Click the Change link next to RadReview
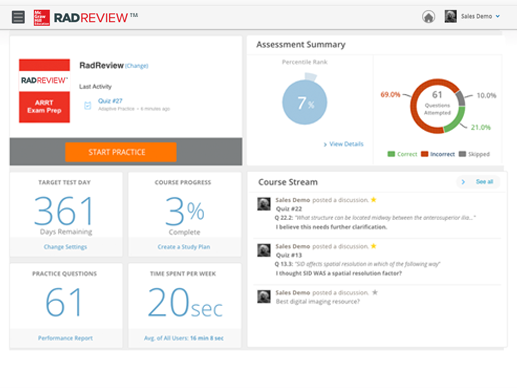This screenshot has width=517, height=388. 137,66
